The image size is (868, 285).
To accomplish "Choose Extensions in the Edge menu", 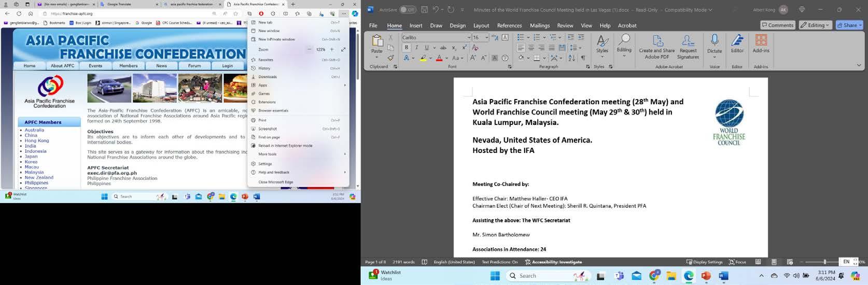I will coord(298,102).
